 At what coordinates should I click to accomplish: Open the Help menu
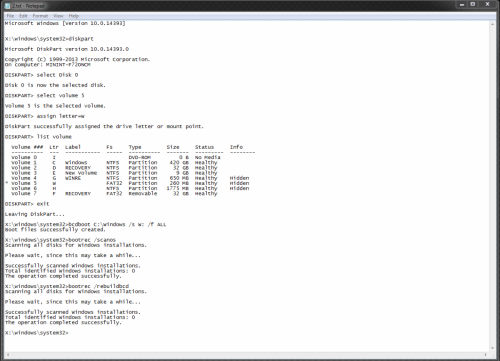click(74, 16)
